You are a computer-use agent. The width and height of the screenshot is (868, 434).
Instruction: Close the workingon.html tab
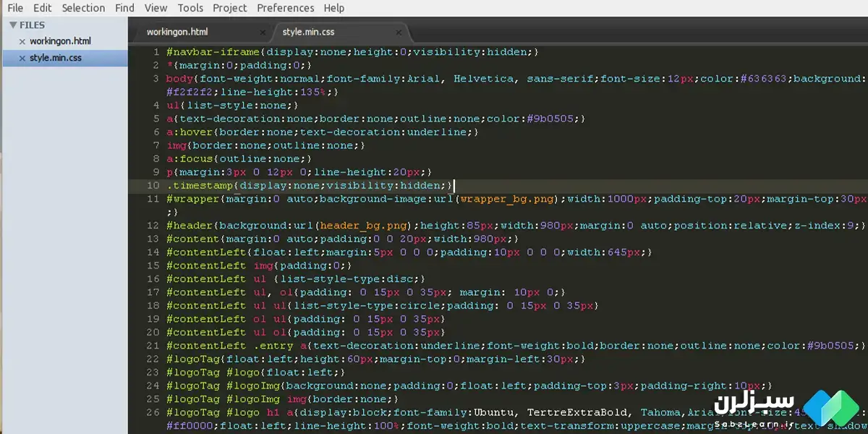coord(263,33)
